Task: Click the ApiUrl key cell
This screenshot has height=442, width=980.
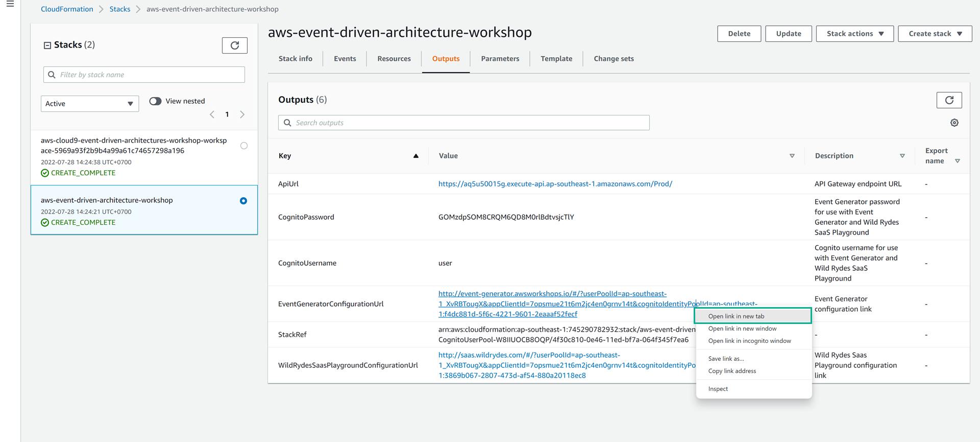Action: coord(288,184)
